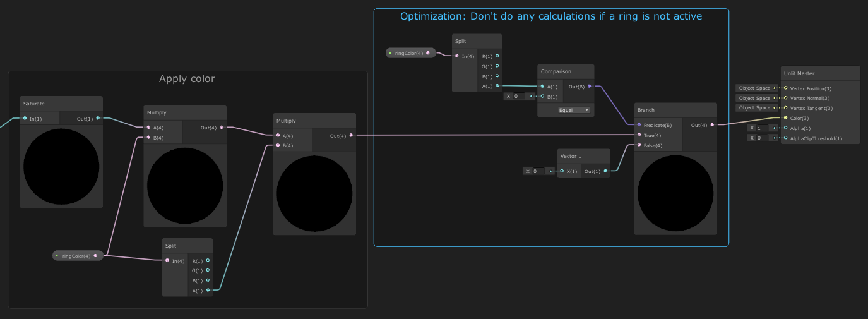Click the Out(B) port on Comparison node
This screenshot has width=868, height=319.
tap(590, 87)
